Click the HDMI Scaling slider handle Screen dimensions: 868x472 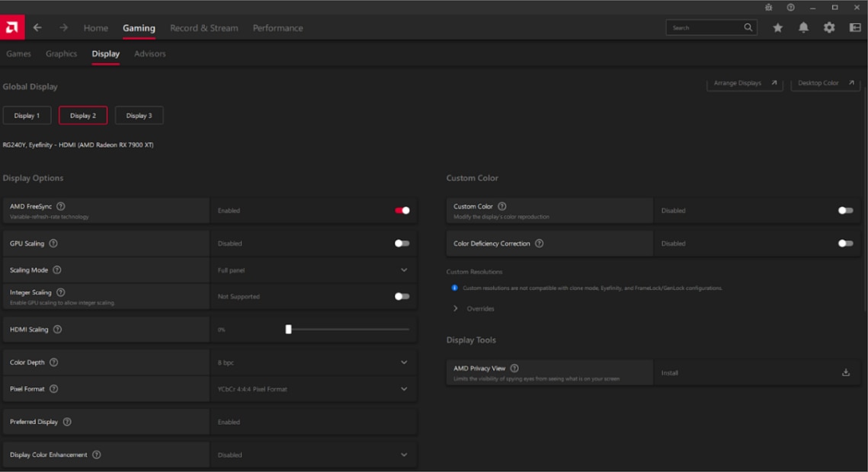coord(288,330)
